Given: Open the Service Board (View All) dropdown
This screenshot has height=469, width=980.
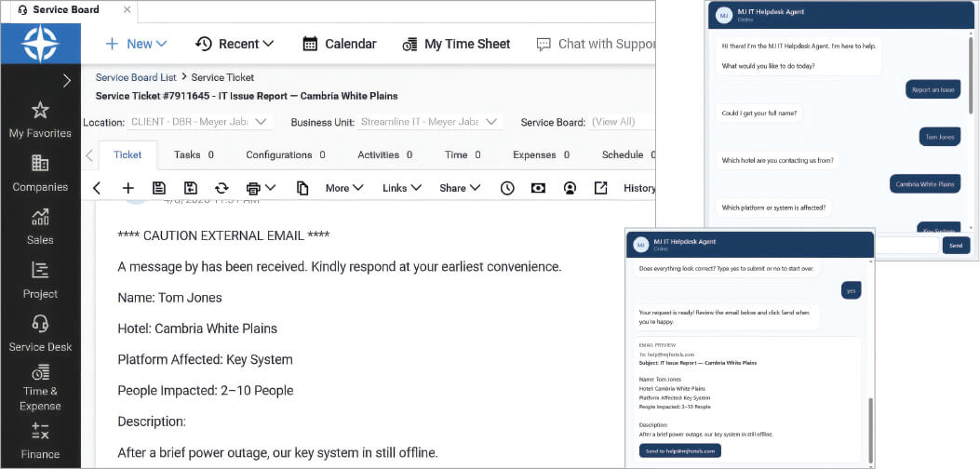Looking at the screenshot, I should click(622, 122).
